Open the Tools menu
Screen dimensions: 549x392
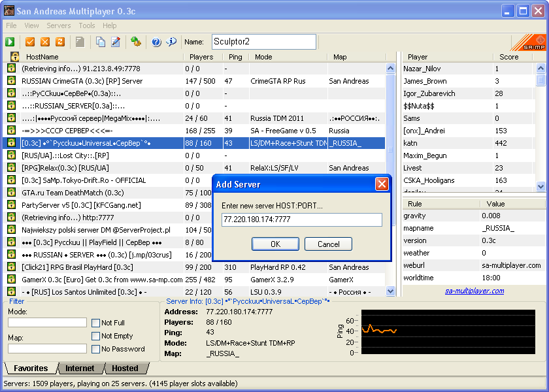tap(86, 25)
